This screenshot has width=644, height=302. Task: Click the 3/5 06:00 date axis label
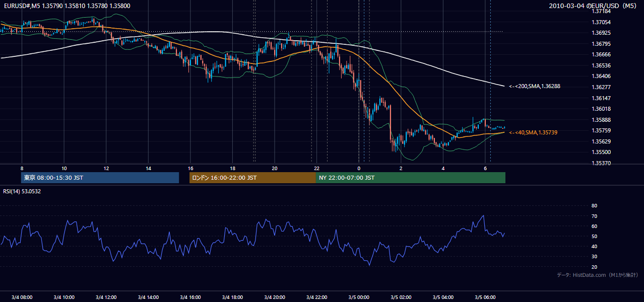coord(485,297)
